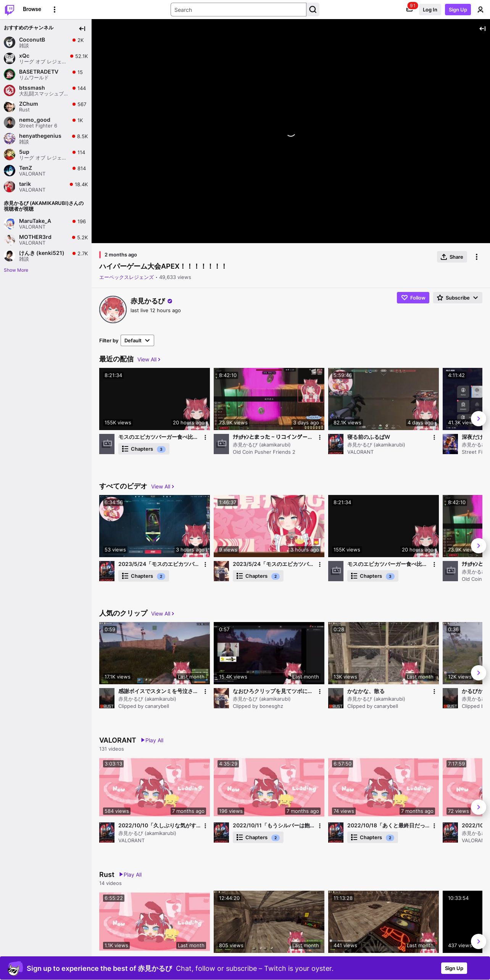Open MOTHER3rd channel in sidebar
This screenshot has width=490, height=980.
pyautogui.click(x=46, y=240)
